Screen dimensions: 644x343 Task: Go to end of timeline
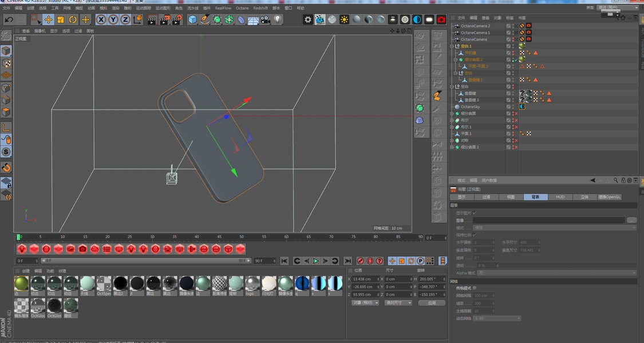point(347,261)
